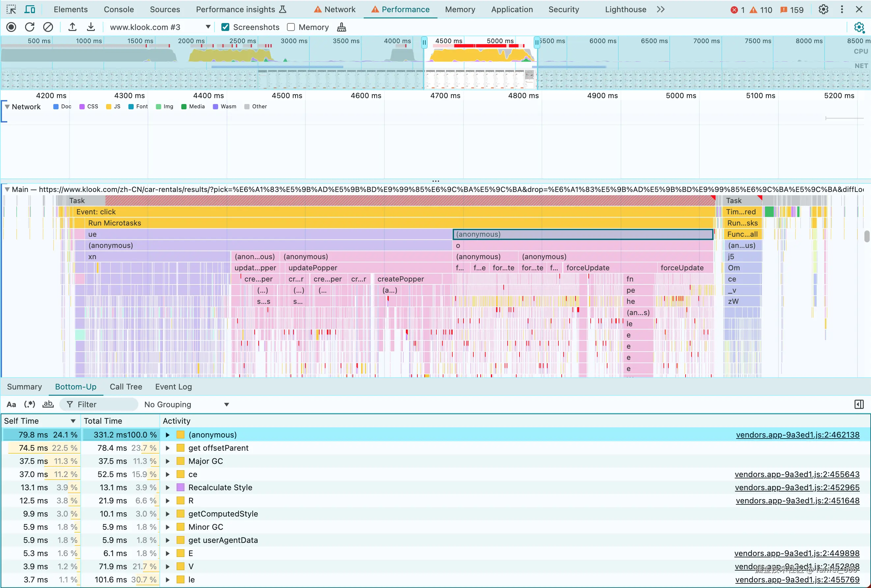Image resolution: width=871 pixels, height=588 pixels.
Task: Open the capture settings gear icon
Action: pos(858,27)
